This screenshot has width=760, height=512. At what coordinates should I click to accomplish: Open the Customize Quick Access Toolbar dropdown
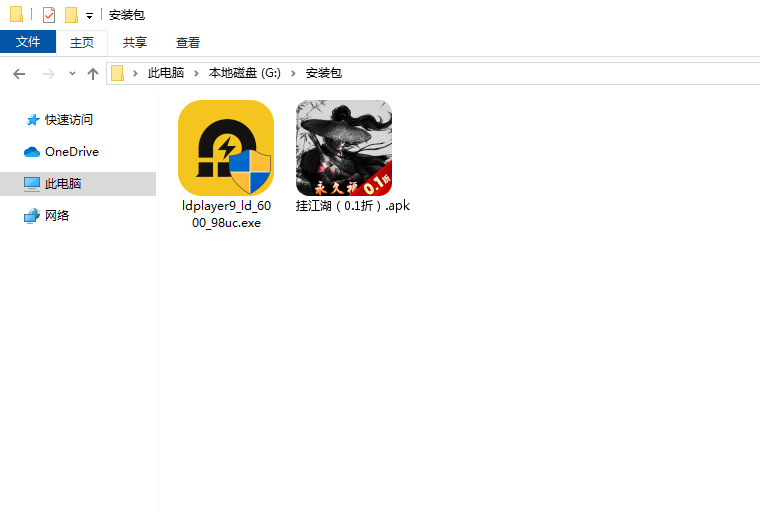89,16
